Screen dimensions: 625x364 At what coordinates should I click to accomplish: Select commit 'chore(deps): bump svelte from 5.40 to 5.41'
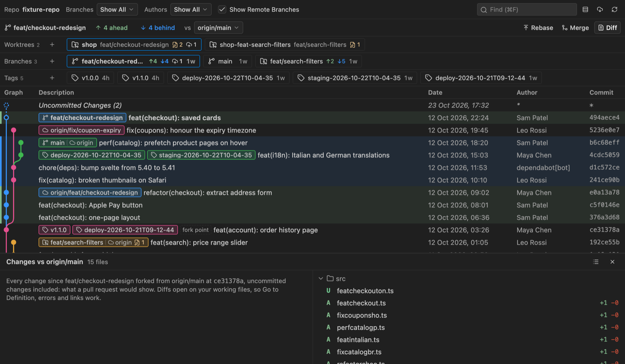312,168
